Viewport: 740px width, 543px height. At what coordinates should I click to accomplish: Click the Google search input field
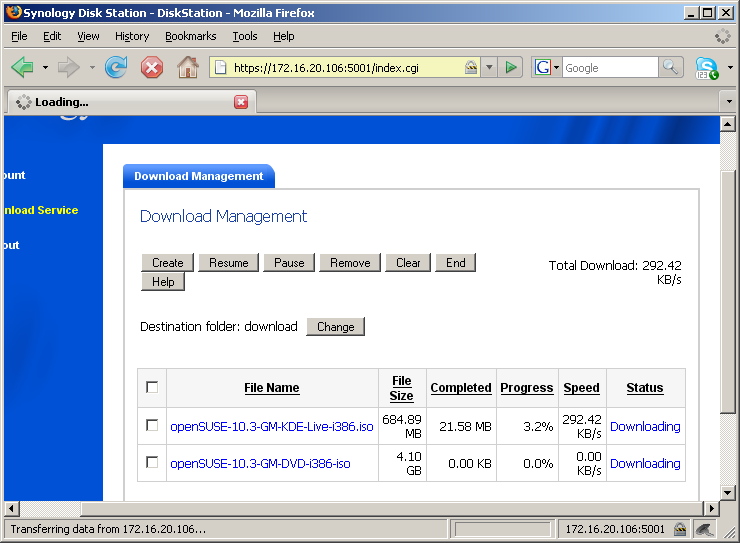tap(610, 67)
